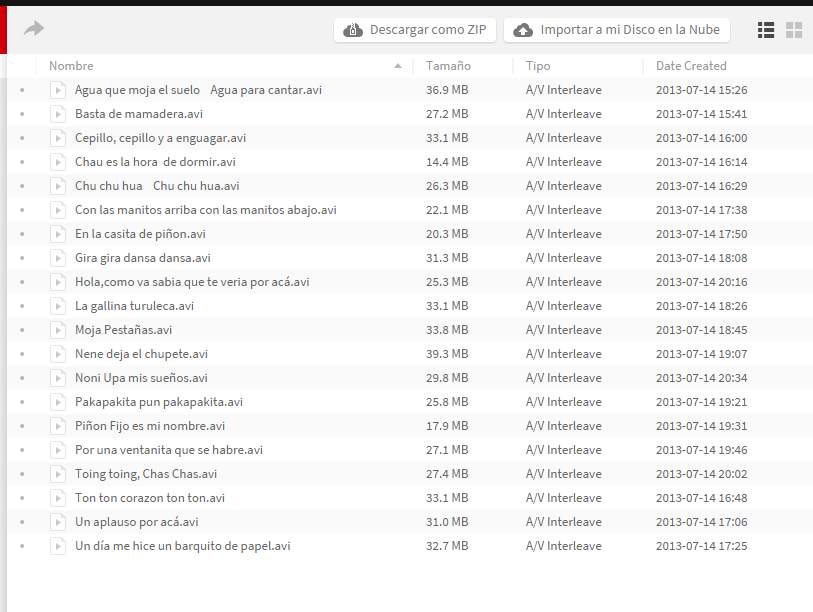
Task: Select the bullet for Basta de mamadera
Action: 22,114
